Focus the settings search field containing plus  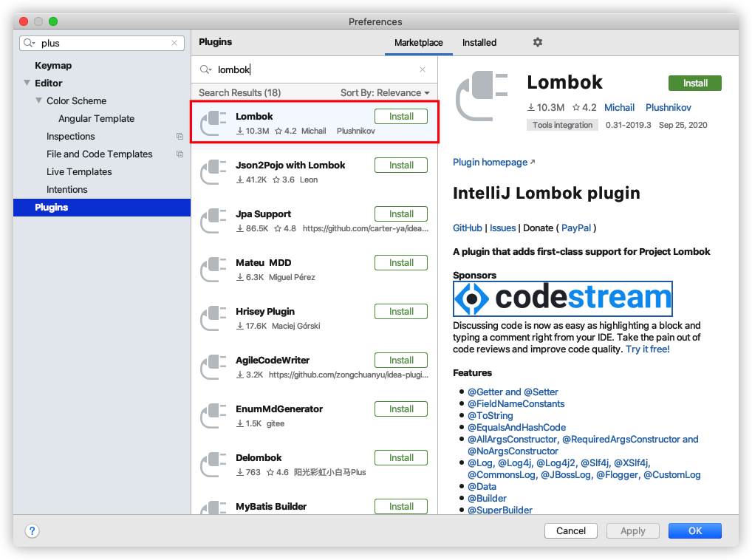[102, 43]
